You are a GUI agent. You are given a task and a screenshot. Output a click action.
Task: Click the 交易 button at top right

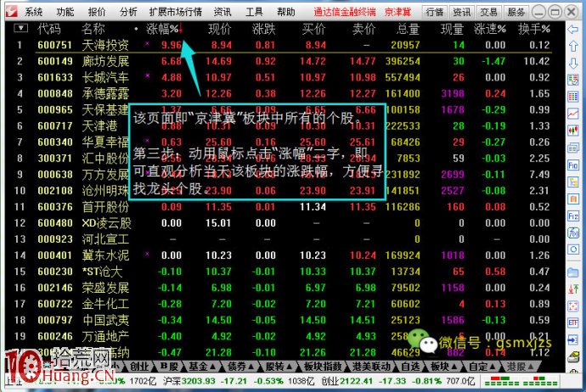tap(488, 12)
